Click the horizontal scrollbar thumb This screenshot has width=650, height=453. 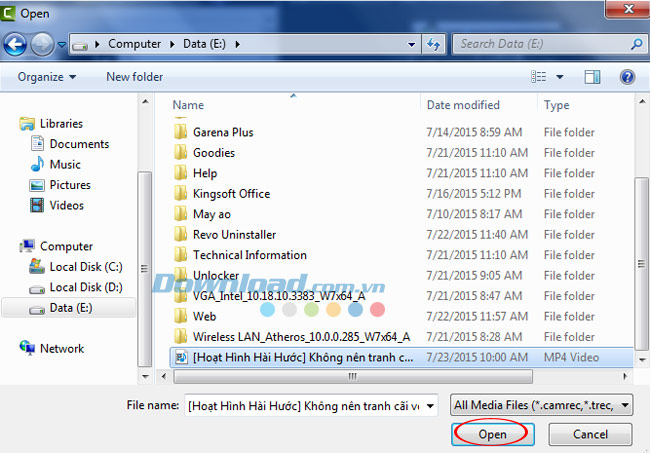353,376
